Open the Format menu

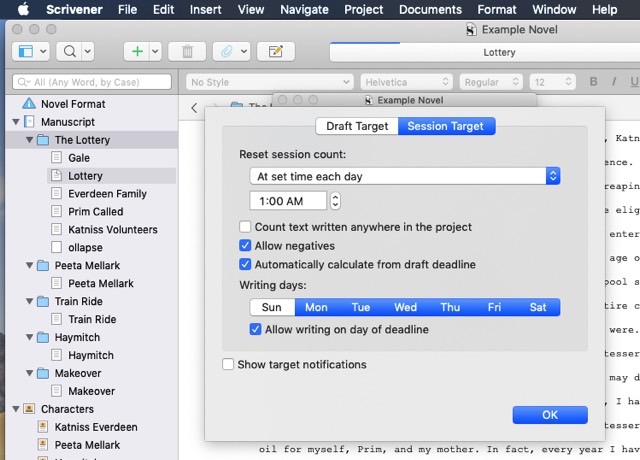click(497, 9)
